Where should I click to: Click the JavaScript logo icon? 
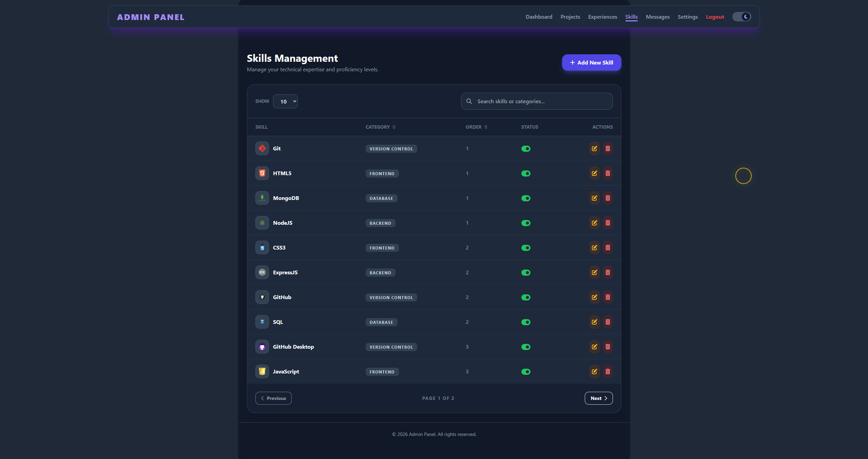(x=262, y=371)
